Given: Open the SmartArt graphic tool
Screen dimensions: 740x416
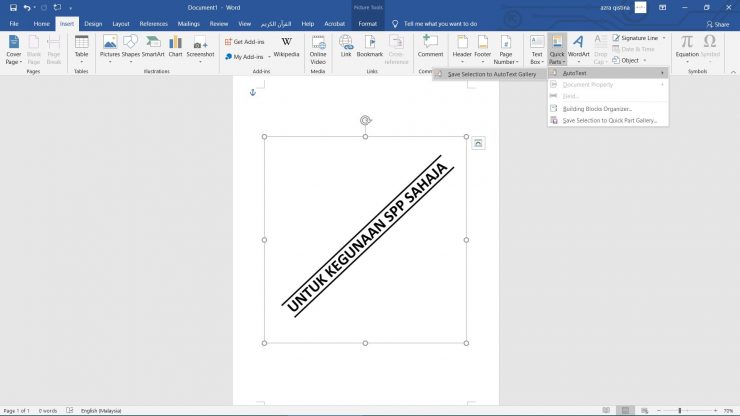Looking at the screenshot, I should point(153,47).
